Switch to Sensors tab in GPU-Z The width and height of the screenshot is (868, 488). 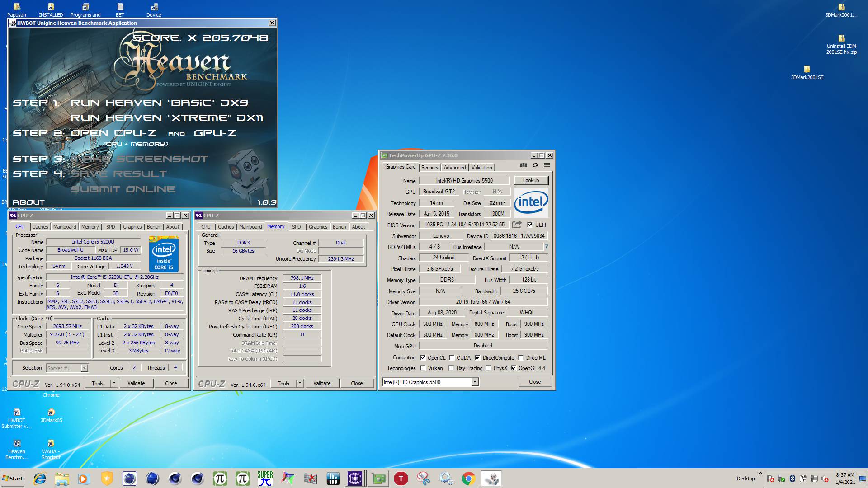pos(429,167)
